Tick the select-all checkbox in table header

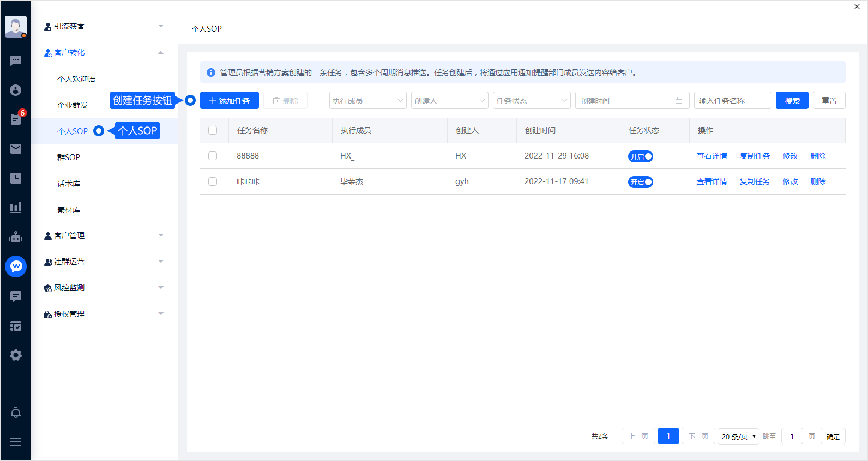213,130
